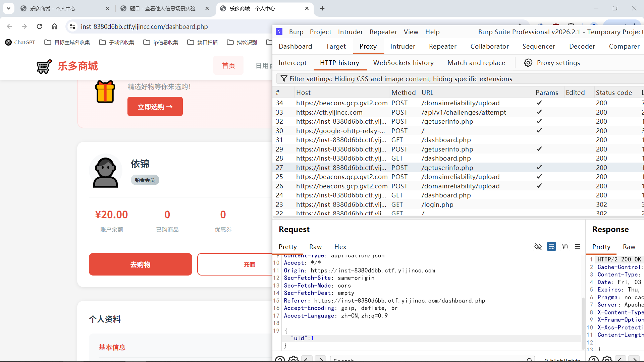
Task: Click the 立即选购 button
Action: click(x=155, y=107)
